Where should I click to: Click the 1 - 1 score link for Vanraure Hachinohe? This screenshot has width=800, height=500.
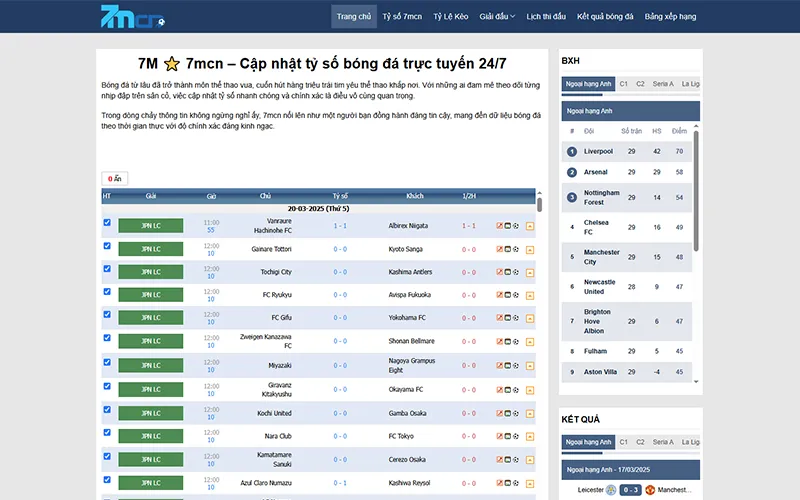(340, 225)
